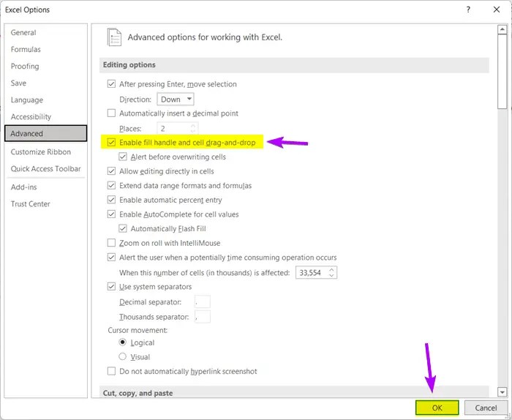
Task: Enable Do not automatically hyperlink screenshot
Action: tap(111, 371)
